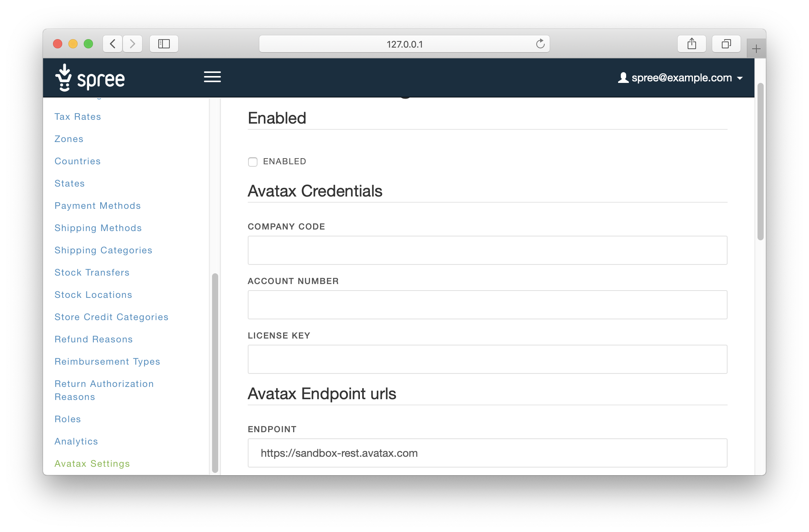Close the Safari window
The height and width of the screenshot is (532, 809).
(x=58, y=44)
